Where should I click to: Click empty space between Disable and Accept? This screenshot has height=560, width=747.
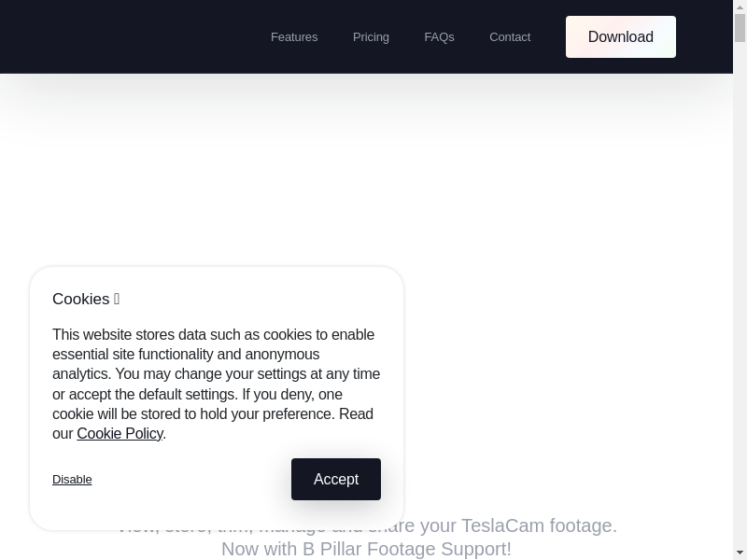[x=187, y=480]
